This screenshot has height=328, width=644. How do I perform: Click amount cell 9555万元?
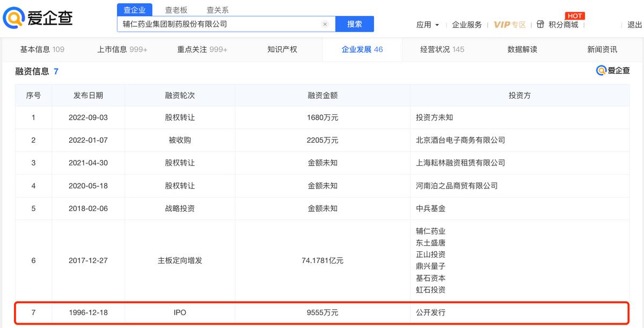click(x=323, y=312)
